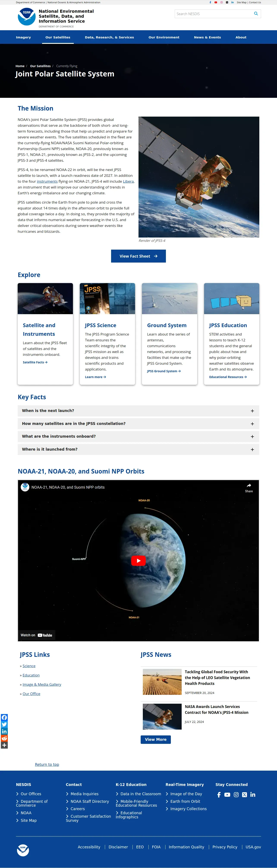Click the footer LinkedIn icon under Stay Connected
Screen dimensions: 277x868
253,795
